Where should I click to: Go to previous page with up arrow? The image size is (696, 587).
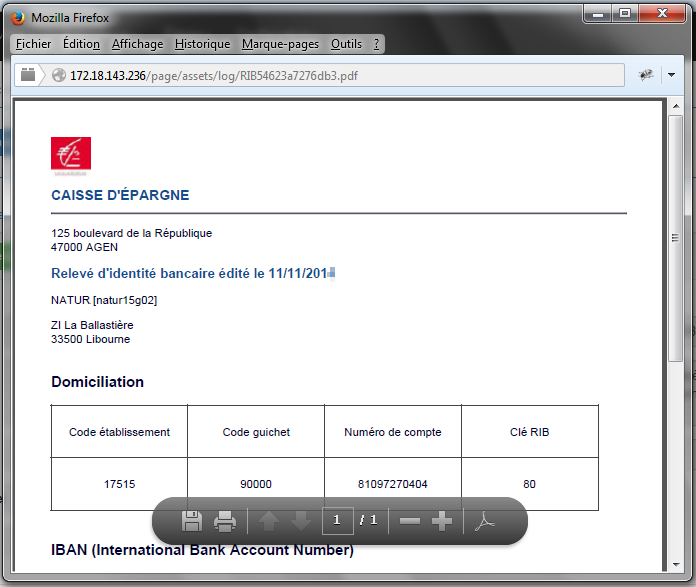pos(269,521)
